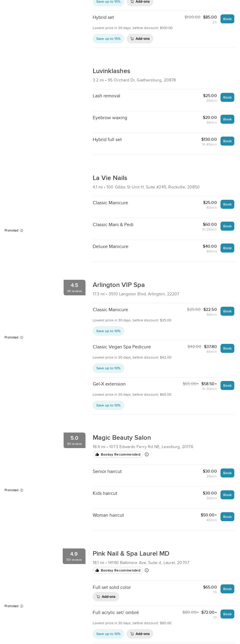Click the 4.5 rating badge with 99 reviews
This screenshot has width=240, height=644.
74,288
